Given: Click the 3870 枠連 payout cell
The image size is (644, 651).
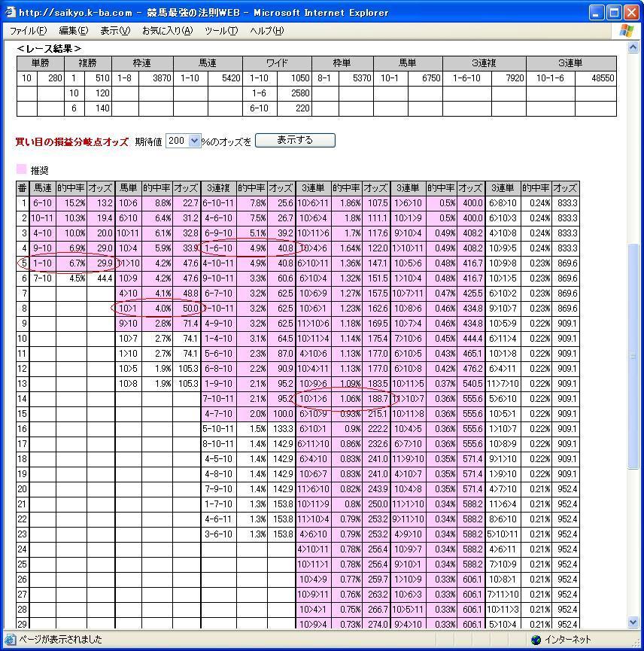Looking at the screenshot, I should coord(156,78).
